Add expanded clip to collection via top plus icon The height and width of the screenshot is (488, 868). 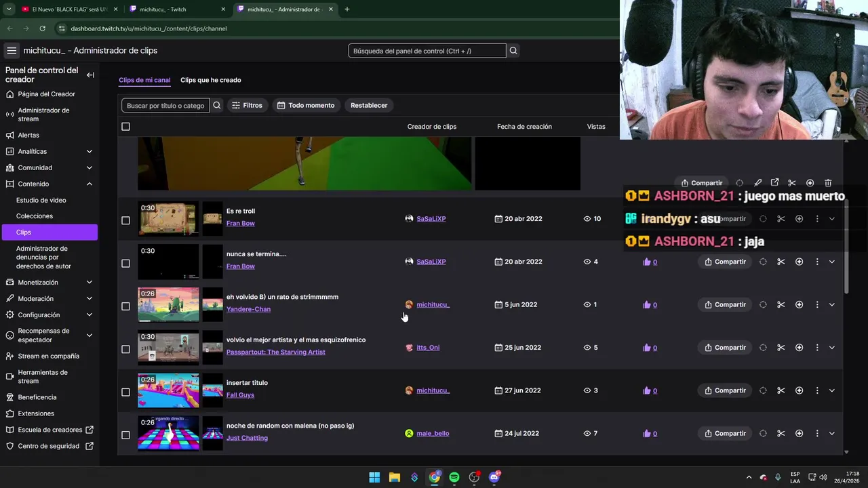810,183
